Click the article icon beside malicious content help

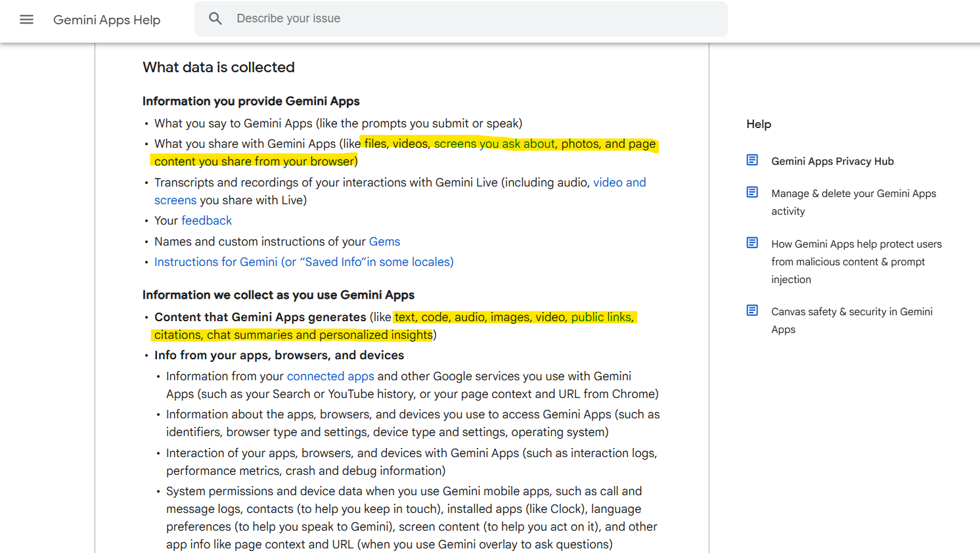tap(752, 243)
